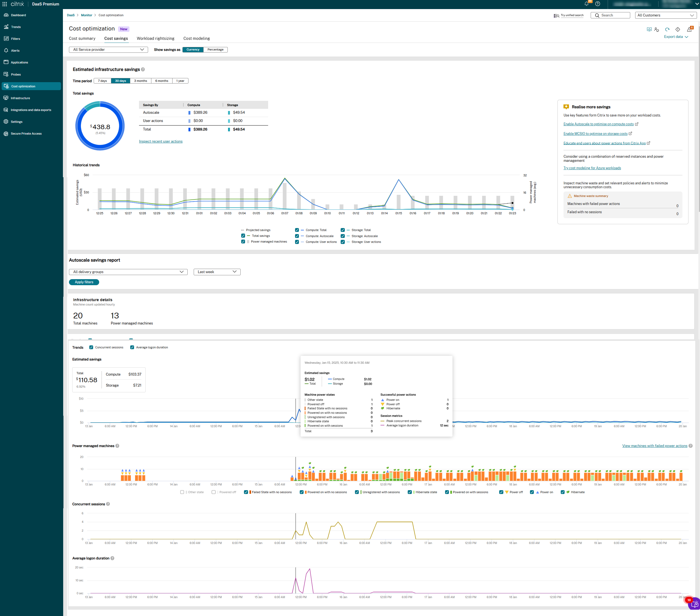Toggle the Compute: Autoscale checkbox
Screen dimensions: 700x616
(x=297, y=236)
